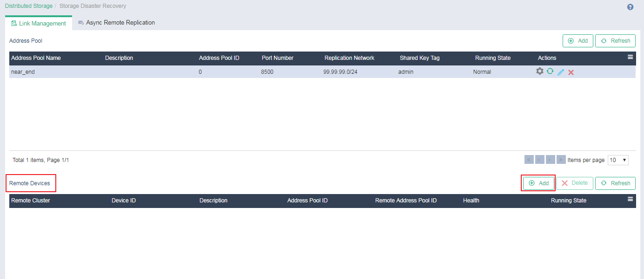Go to first page of address pools

point(529,160)
